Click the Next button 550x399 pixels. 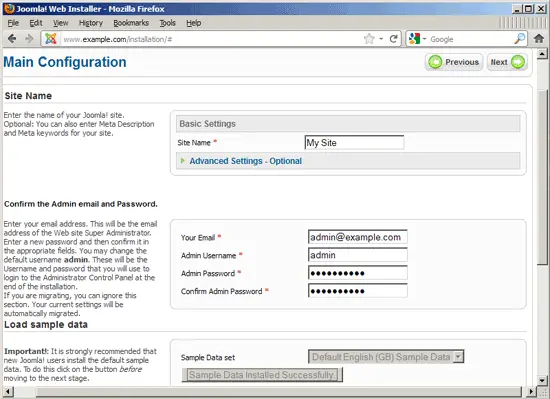(507, 62)
